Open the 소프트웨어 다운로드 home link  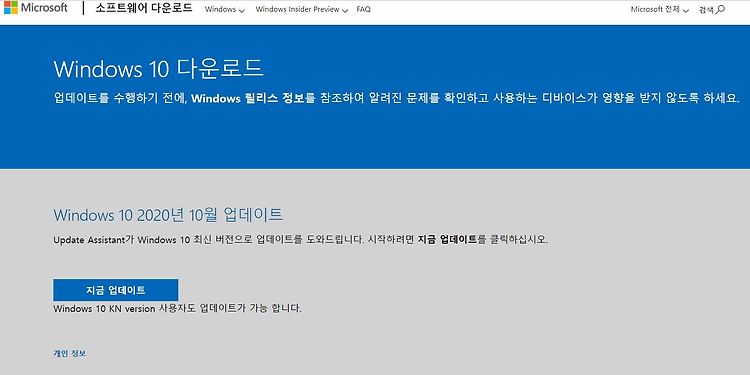point(143,9)
